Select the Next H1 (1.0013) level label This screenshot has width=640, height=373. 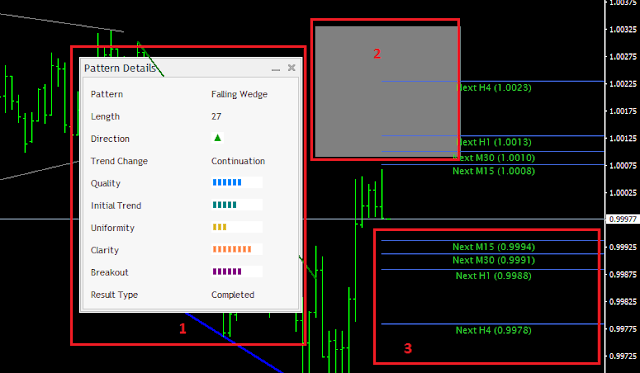point(493,142)
